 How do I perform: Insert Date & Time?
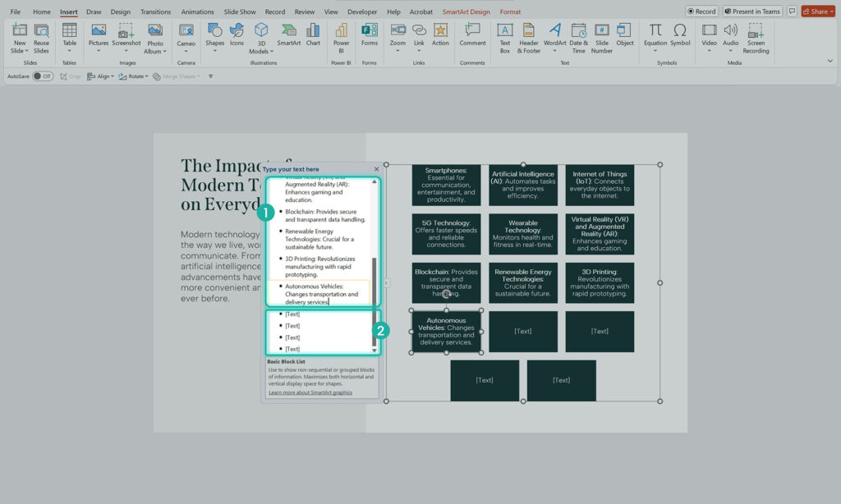[578, 39]
